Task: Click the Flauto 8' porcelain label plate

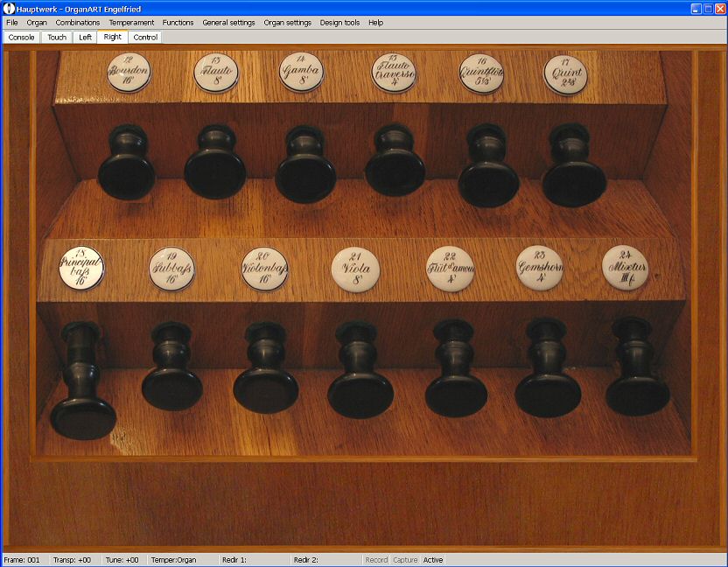Action: click(216, 73)
